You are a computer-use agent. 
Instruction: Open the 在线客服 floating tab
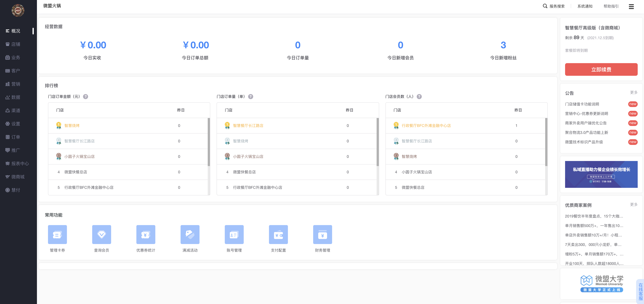[640, 292]
